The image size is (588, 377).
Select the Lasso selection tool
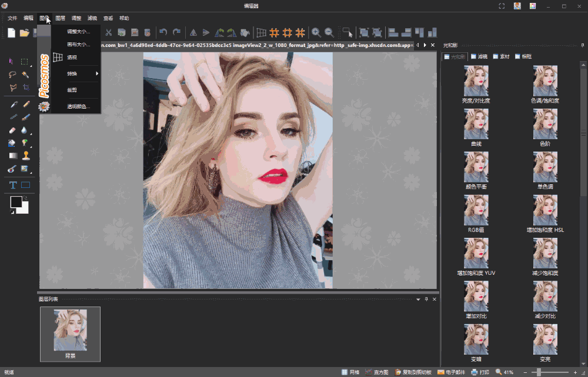tap(12, 75)
